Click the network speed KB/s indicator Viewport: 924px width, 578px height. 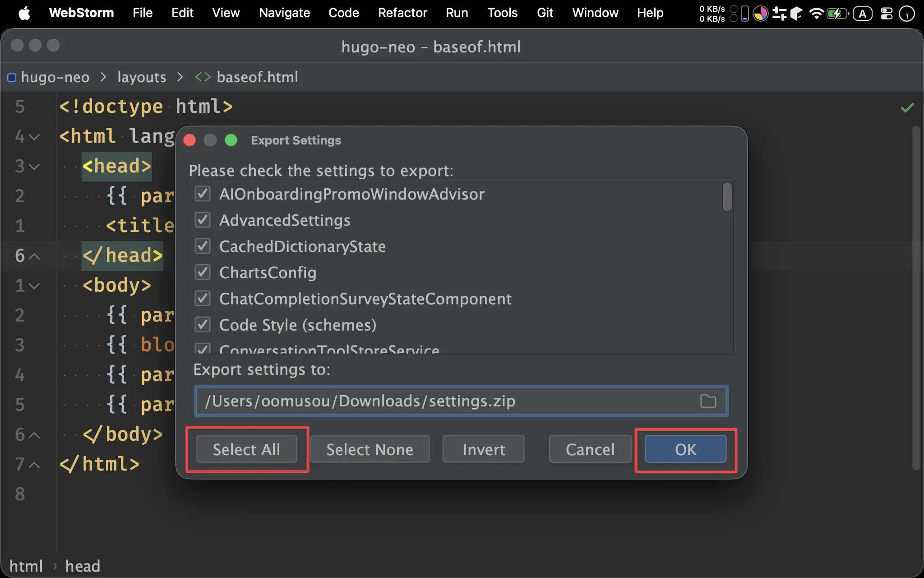coord(712,14)
